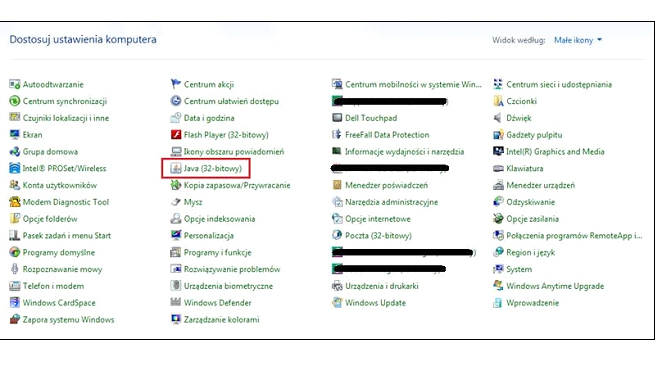Click Intel(R) Graphics and Media link
Viewport: 656px width, 372px height.
(x=555, y=151)
